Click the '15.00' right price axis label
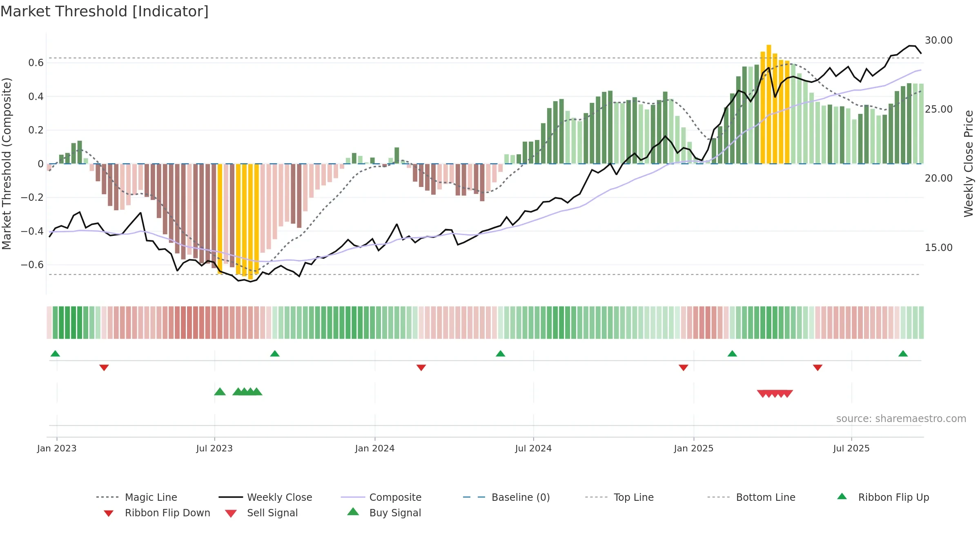This screenshot has height=551, width=980. [x=939, y=248]
